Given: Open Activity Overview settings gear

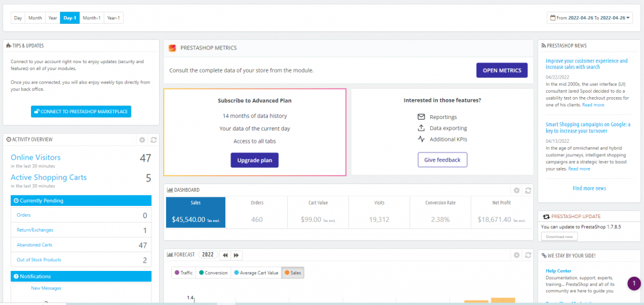Looking at the screenshot, I should pyautogui.click(x=142, y=140).
